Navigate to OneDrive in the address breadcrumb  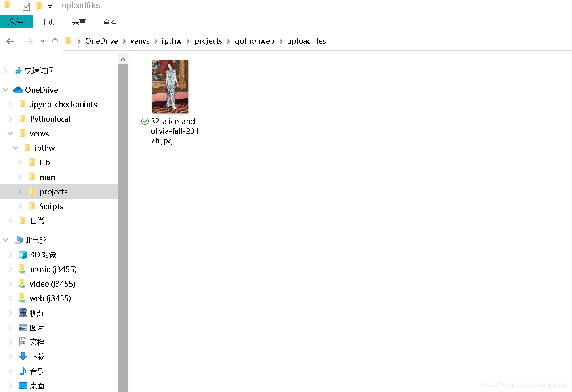click(x=102, y=41)
